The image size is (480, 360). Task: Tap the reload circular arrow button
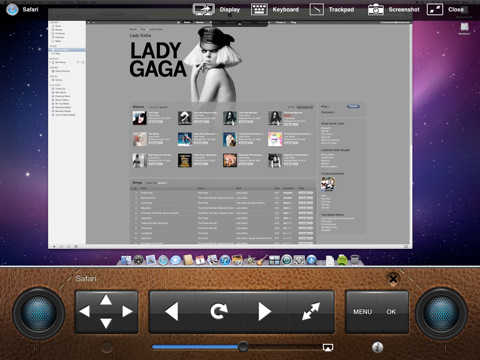point(219,312)
